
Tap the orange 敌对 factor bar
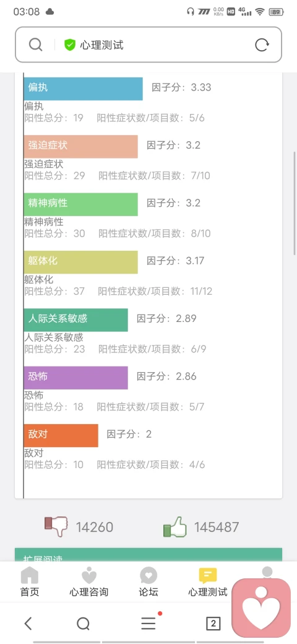click(x=61, y=435)
